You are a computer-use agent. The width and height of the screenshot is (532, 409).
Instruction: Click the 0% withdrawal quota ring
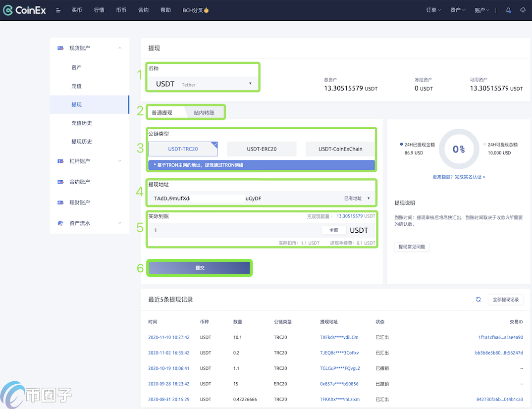click(459, 149)
